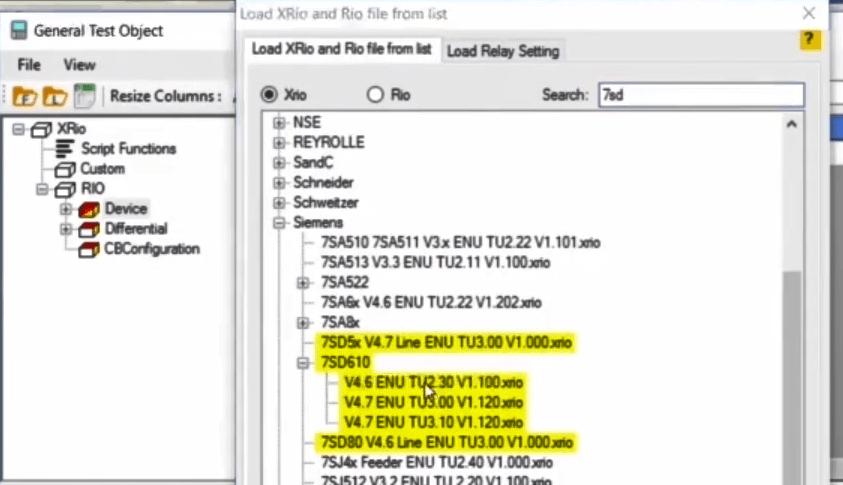
Task: Select 7SD80 V4.6 Line ENU file
Action: [x=446, y=442]
